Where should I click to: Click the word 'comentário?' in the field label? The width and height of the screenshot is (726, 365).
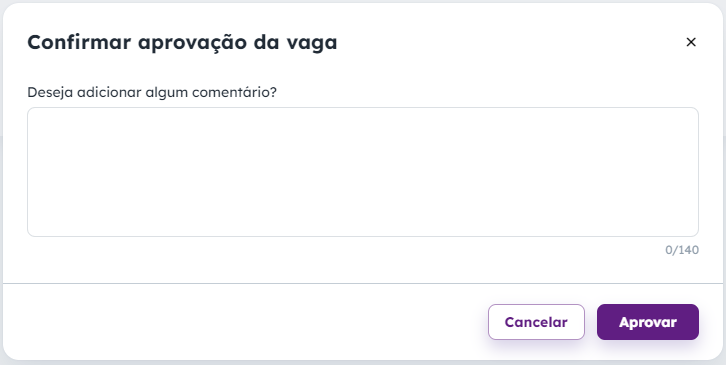point(234,92)
